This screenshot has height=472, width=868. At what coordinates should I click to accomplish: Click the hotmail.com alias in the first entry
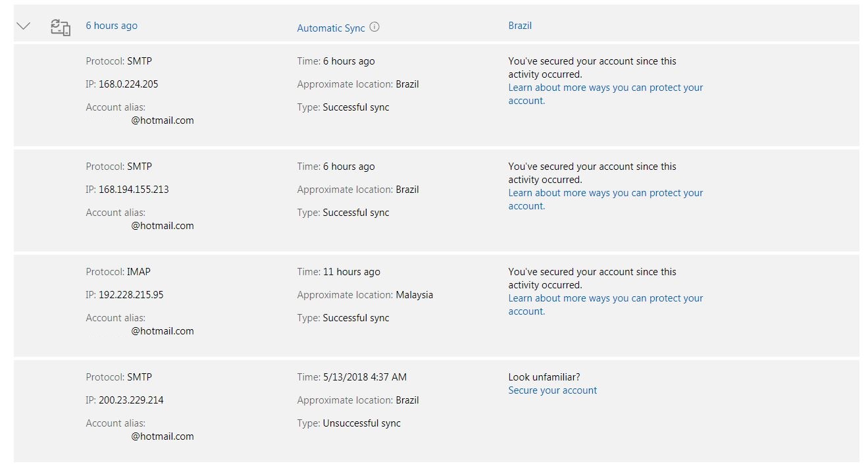pos(163,120)
